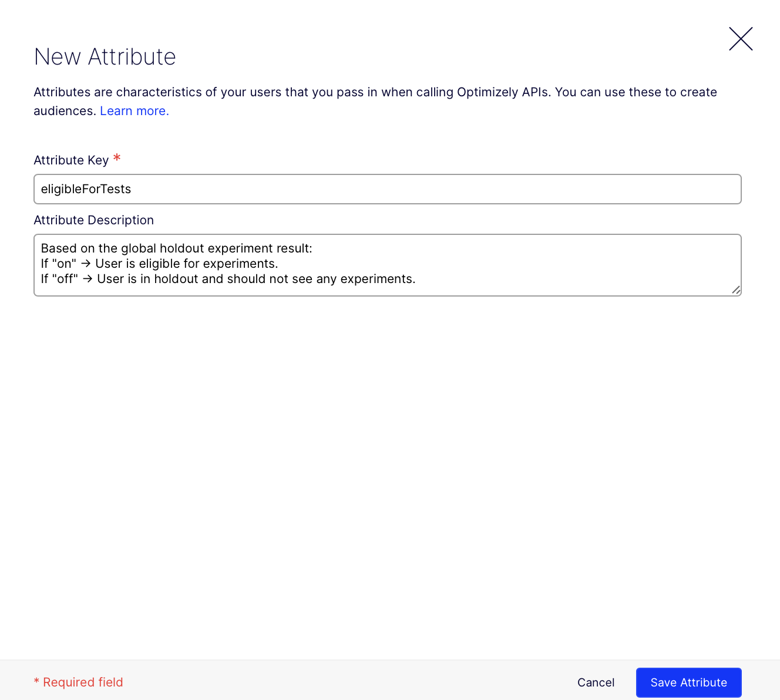Click the red required field asterisk

point(117,157)
